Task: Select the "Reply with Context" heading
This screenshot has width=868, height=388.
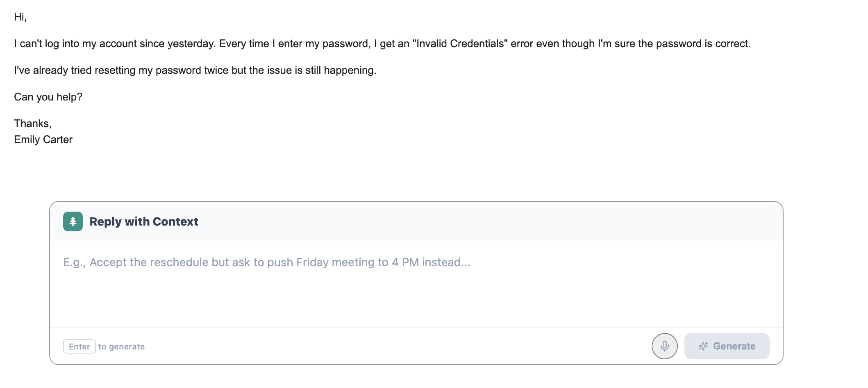Action: (x=144, y=221)
